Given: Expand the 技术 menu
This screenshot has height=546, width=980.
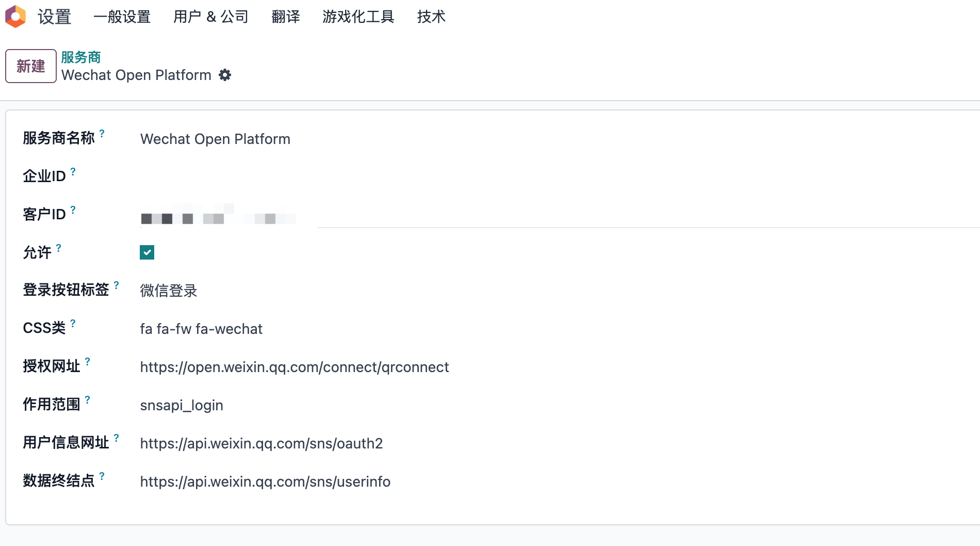Looking at the screenshot, I should [431, 17].
